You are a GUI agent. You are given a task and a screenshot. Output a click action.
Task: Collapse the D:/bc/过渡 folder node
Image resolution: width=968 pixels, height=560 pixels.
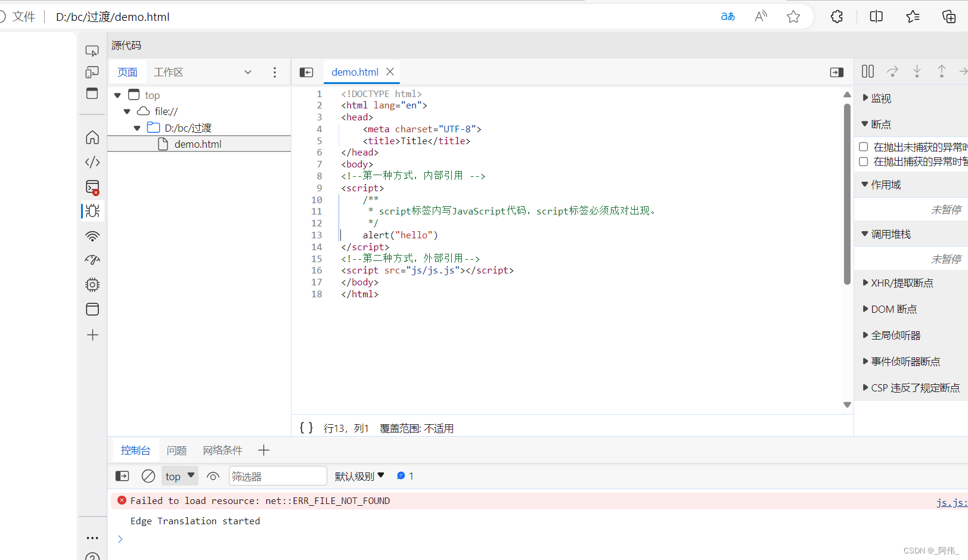137,128
